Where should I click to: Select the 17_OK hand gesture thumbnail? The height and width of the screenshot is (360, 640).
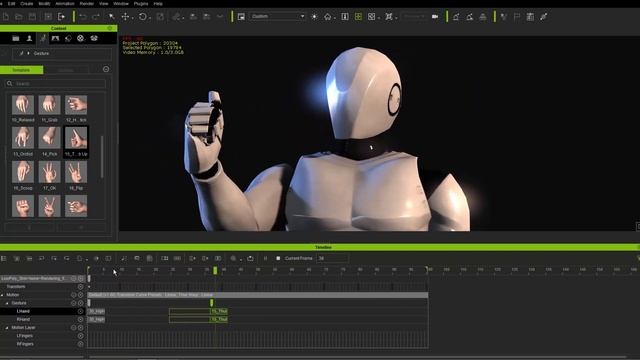(49, 172)
